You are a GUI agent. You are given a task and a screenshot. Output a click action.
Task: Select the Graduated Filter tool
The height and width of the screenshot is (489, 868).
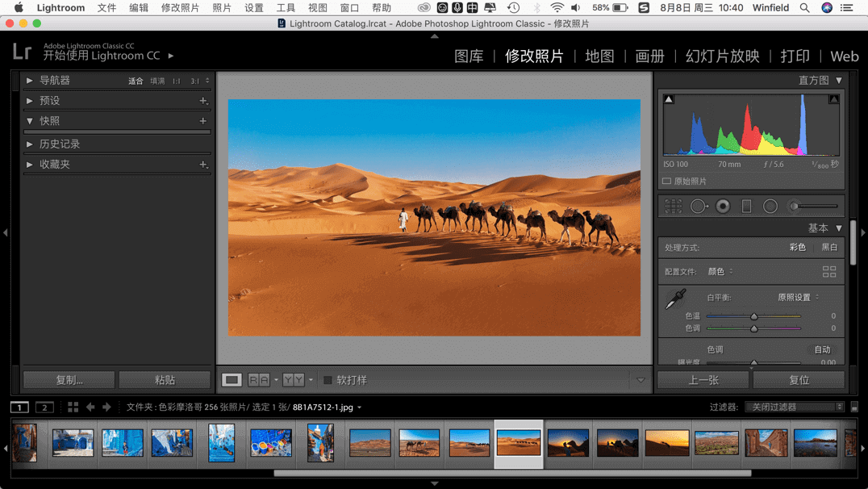(x=746, y=206)
